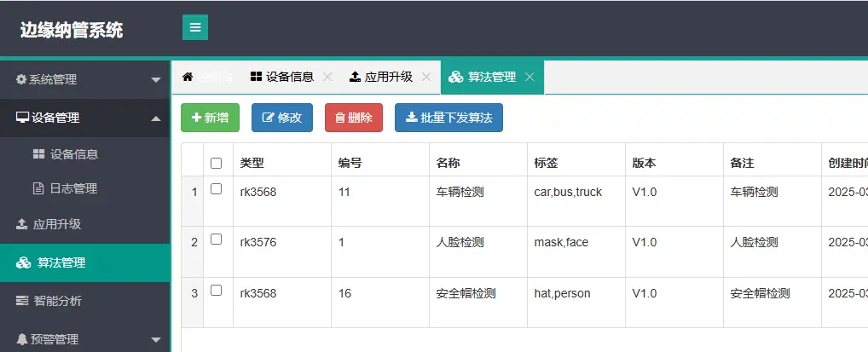Image resolution: width=868 pixels, height=352 pixels.
Task: Click the 批量下发算法 button
Action: 449,118
